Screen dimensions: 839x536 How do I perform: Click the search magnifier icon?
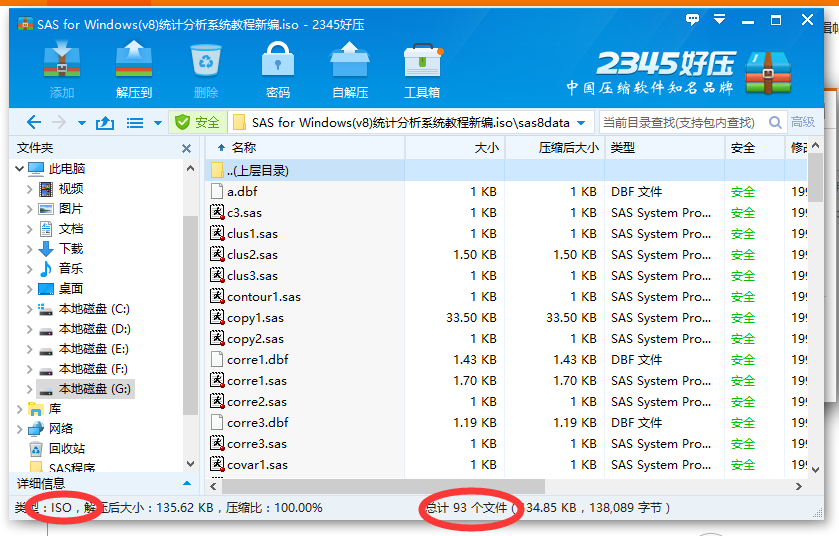[x=775, y=122]
